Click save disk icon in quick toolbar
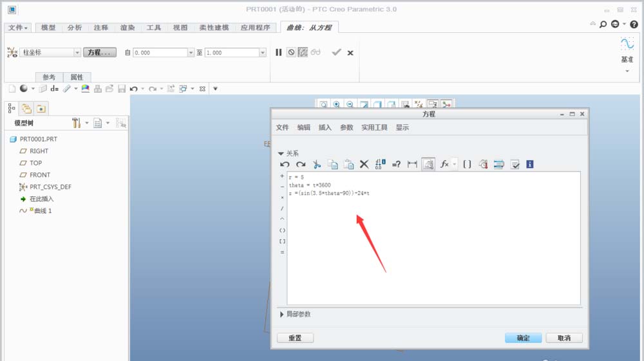This screenshot has width=644, height=361. pos(122,89)
